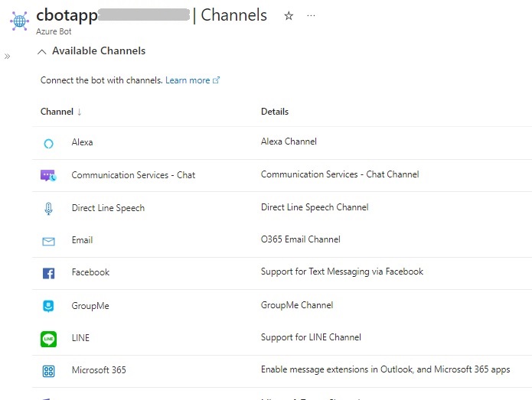Click the Microsoft 365 channel icon

(48, 371)
